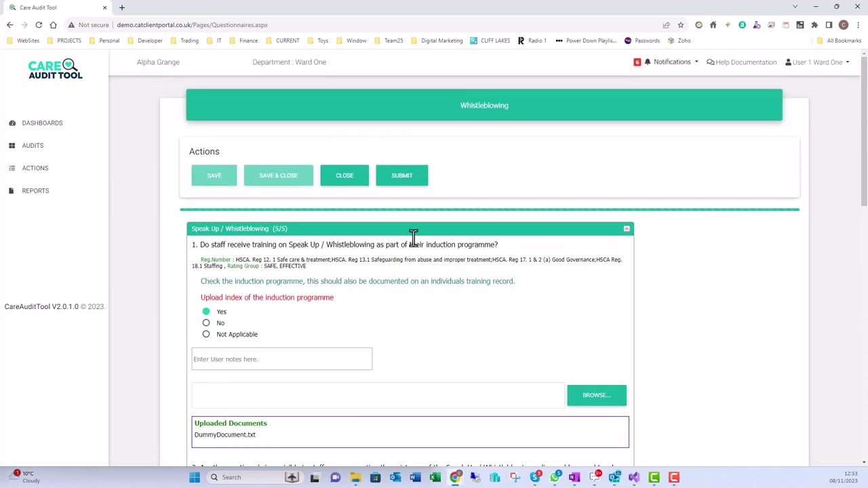The width and height of the screenshot is (868, 488).
Task: Click the share page icon
Action: (666, 25)
